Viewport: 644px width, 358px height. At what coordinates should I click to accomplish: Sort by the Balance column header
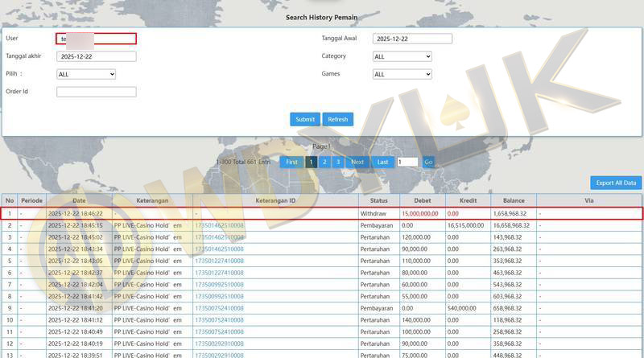pyautogui.click(x=514, y=200)
